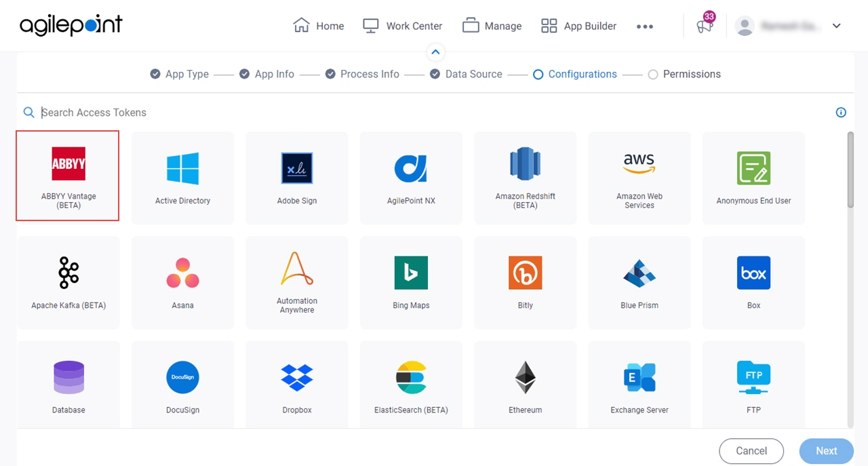Screen dimensions: 868x466
Task: Click the blue information icon
Action: (841, 113)
